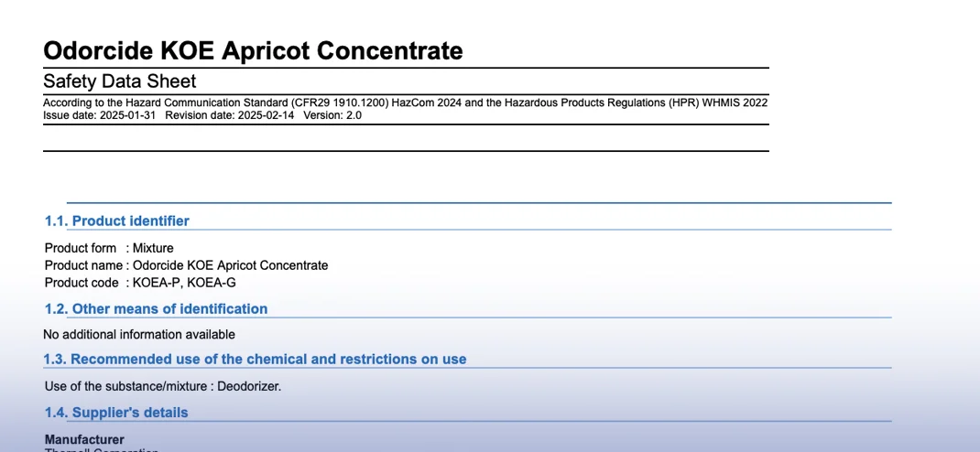Click the No additional information available text

point(139,335)
